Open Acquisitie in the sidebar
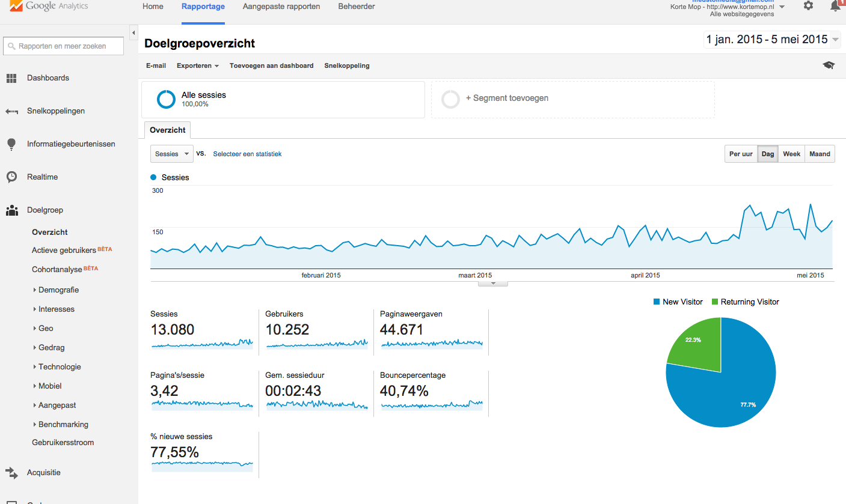 pyautogui.click(x=44, y=473)
